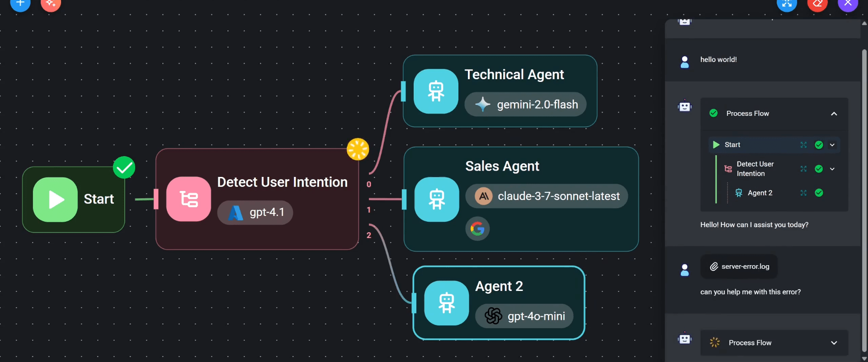Screen dimensions: 868x362
Task: Click the robot icon on Technical Agent node
Action: pos(436,91)
